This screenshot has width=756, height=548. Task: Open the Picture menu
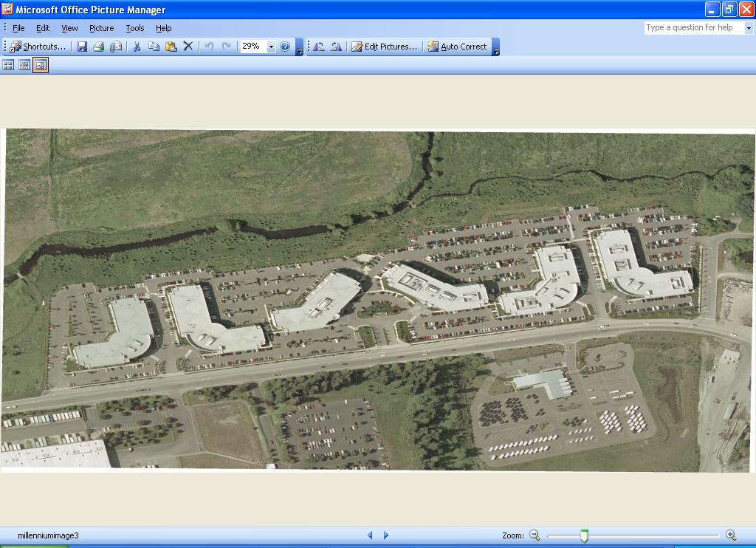(102, 28)
